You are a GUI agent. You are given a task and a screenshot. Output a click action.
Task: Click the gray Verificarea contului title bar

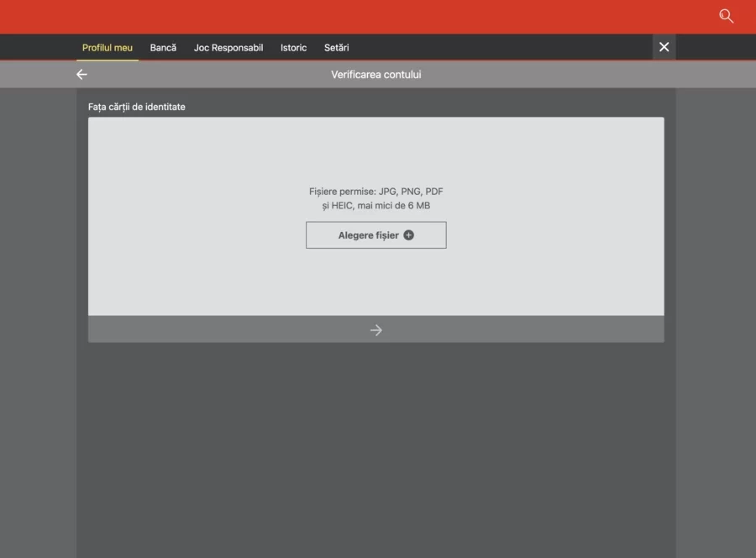click(378, 74)
